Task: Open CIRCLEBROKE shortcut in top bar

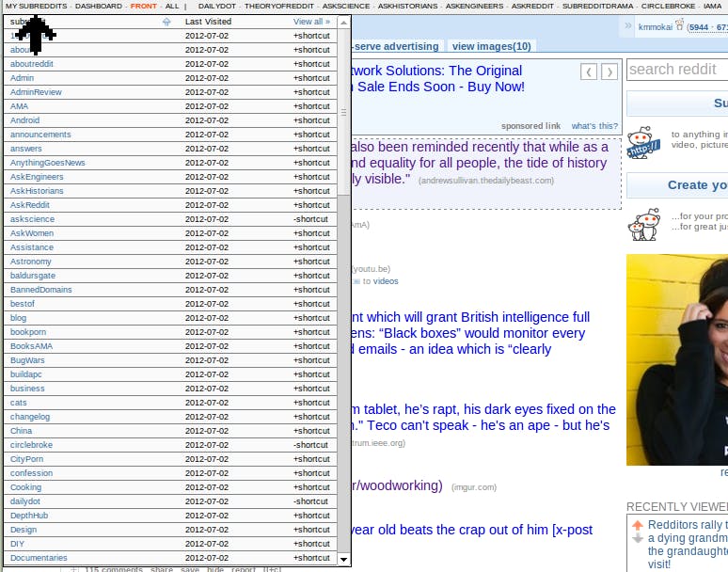Action: [668, 6]
